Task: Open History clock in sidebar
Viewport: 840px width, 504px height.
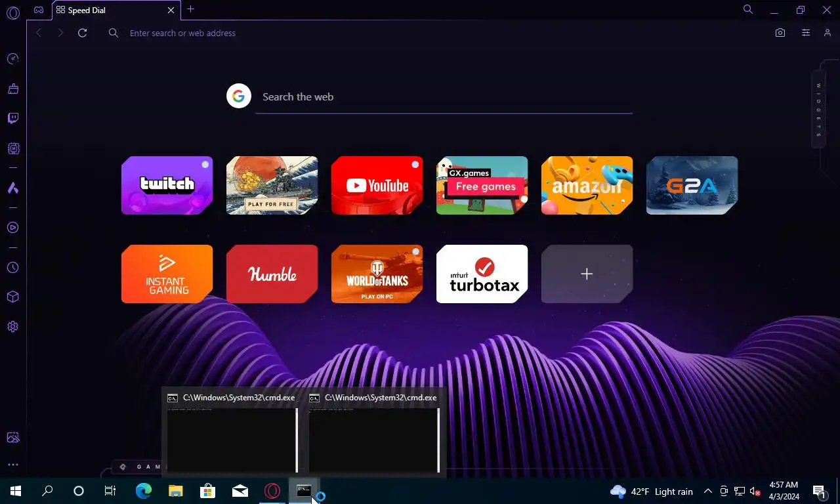Action: [x=12, y=268]
